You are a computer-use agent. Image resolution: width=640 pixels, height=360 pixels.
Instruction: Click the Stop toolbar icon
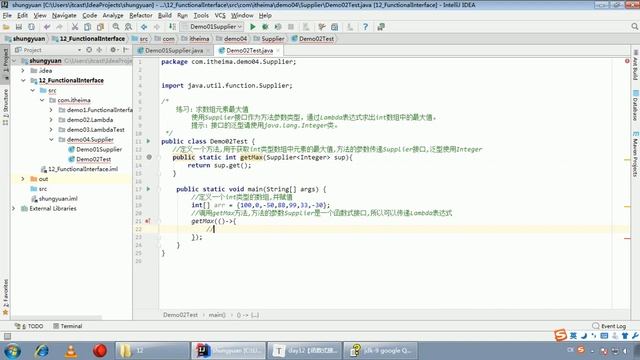pos(291,27)
